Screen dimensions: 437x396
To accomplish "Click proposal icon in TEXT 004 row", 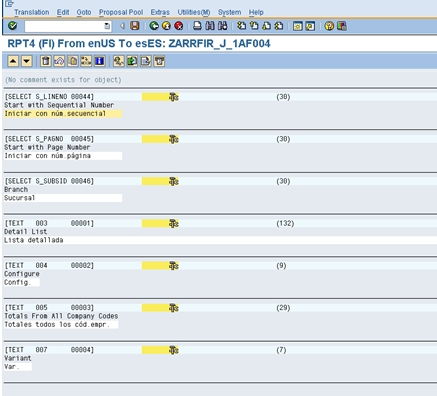I will point(174,266).
